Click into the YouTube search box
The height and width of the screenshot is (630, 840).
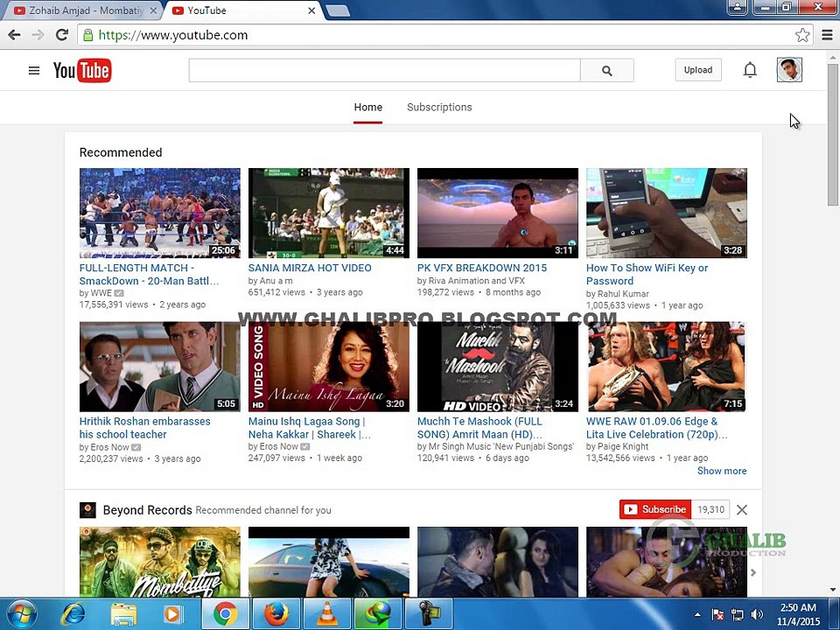pyautogui.click(x=385, y=70)
